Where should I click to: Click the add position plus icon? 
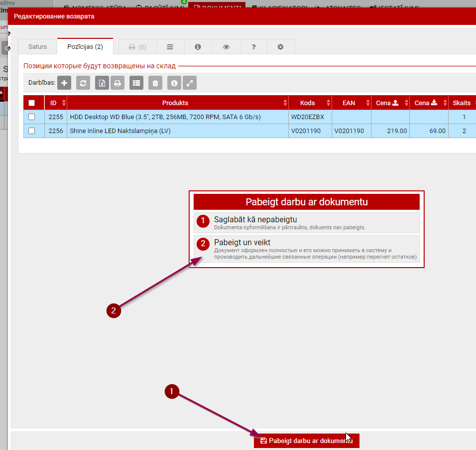(64, 83)
